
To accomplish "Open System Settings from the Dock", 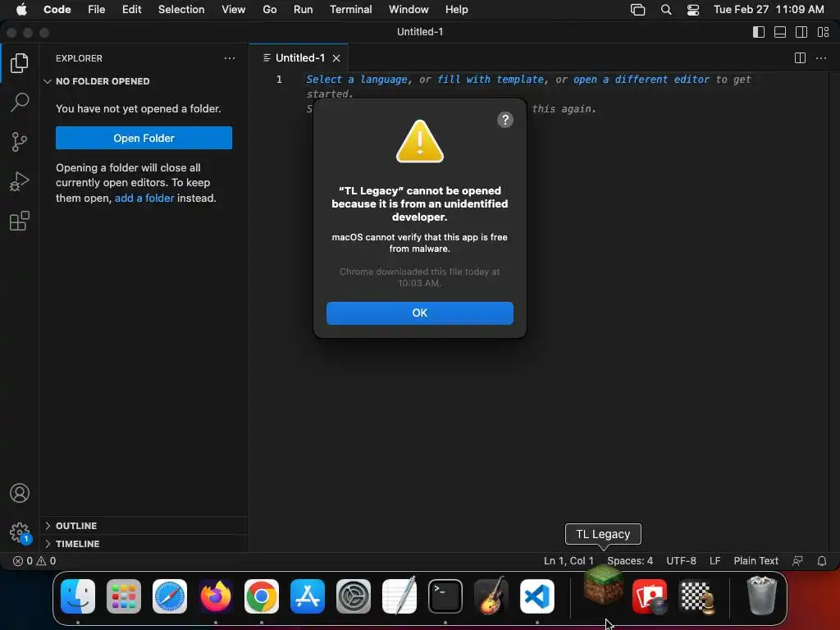I will tap(353, 596).
